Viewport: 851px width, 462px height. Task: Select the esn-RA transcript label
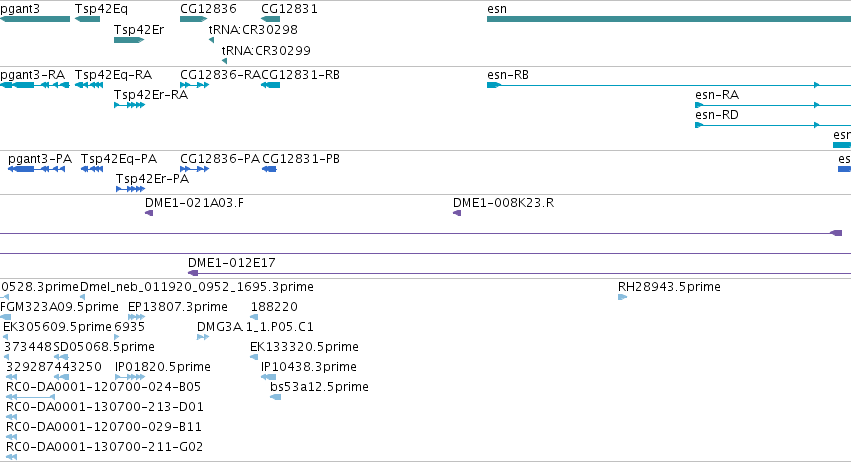click(x=717, y=95)
